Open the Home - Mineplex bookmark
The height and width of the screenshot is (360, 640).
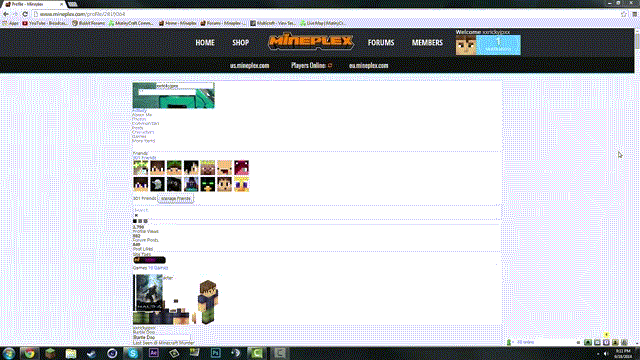point(178,23)
